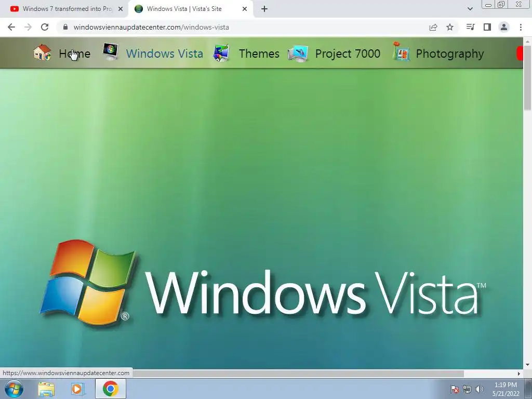Click the Project 7000 monitor icon
Screen dimensions: 532x399
[x=298, y=54]
